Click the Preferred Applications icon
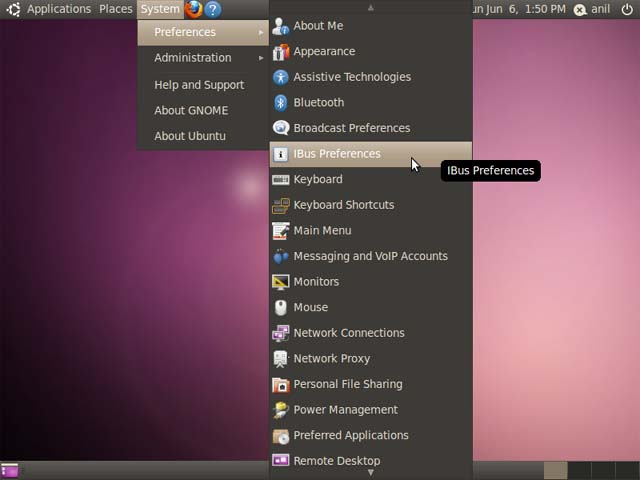640x480 pixels. [281, 436]
